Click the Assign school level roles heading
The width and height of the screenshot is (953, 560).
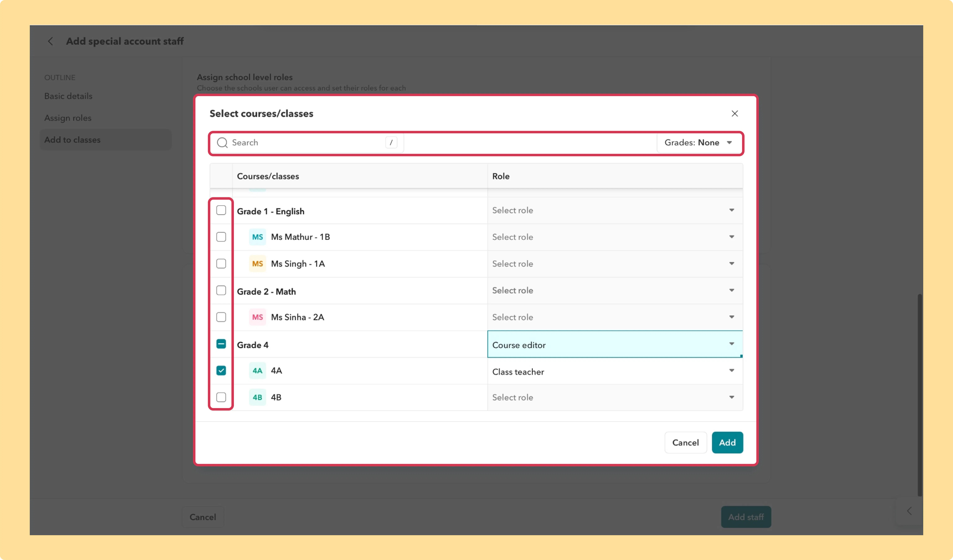point(245,77)
